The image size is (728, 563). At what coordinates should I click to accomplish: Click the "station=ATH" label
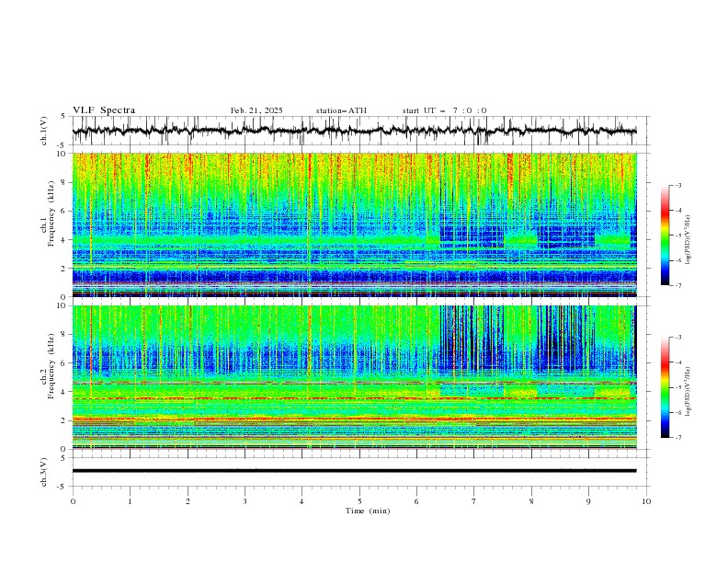pyautogui.click(x=341, y=110)
